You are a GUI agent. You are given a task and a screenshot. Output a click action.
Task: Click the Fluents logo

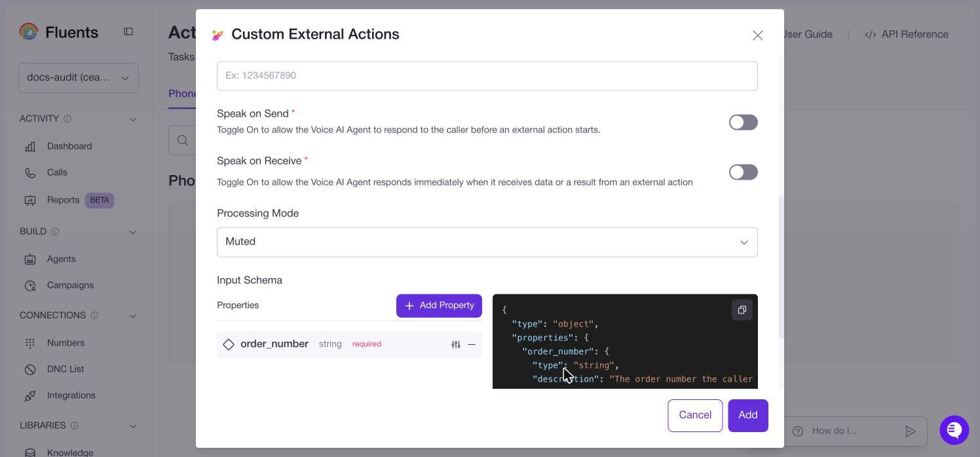[x=59, y=31]
